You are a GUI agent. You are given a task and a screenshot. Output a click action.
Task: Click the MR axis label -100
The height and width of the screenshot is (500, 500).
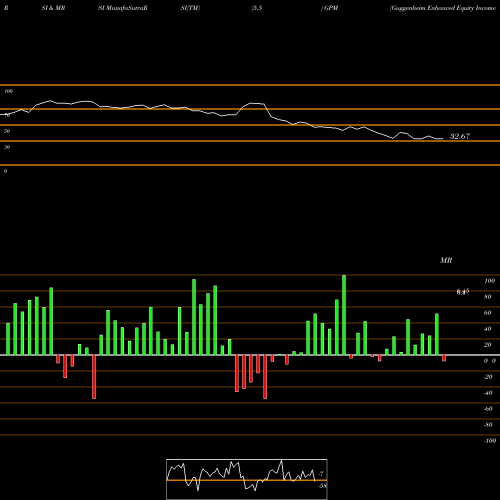[x=490, y=441]
